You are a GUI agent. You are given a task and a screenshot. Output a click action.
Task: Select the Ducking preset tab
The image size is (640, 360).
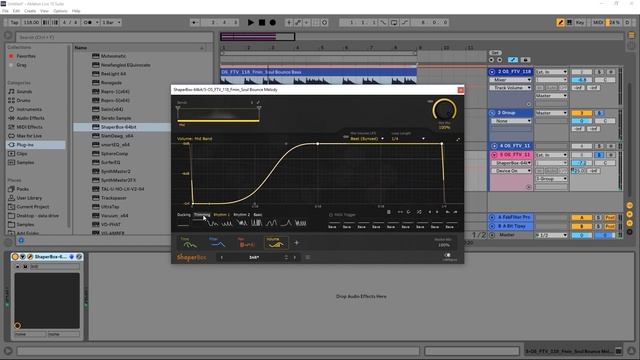[184, 215]
